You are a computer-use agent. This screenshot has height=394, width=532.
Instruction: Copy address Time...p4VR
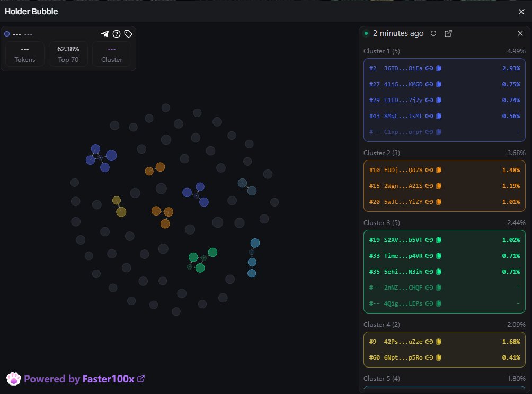pyautogui.click(x=439, y=256)
